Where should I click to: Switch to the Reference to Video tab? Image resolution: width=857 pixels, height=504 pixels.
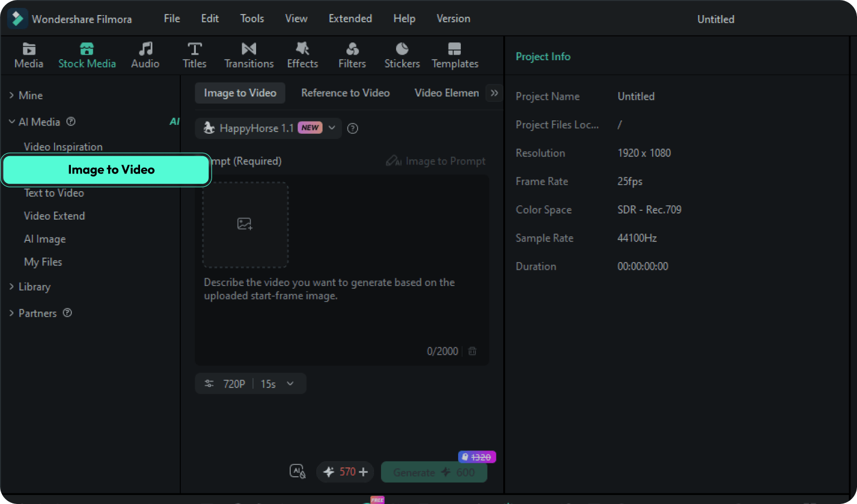coord(345,93)
